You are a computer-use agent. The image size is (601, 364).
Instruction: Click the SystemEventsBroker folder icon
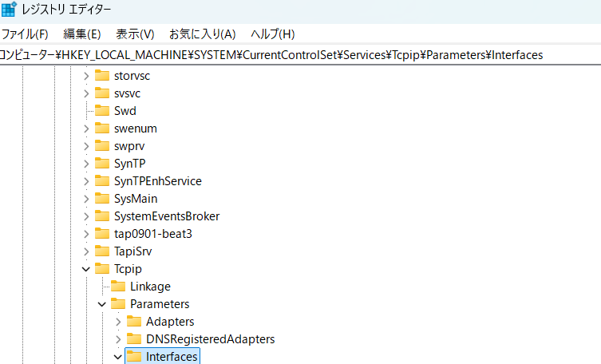pos(102,216)
